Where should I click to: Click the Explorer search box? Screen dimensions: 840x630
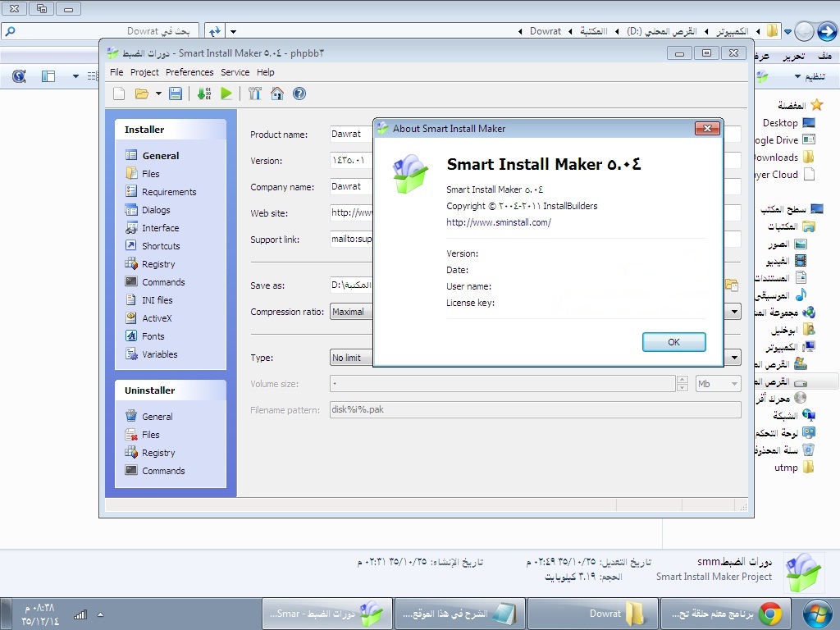(x=100, y=31)
